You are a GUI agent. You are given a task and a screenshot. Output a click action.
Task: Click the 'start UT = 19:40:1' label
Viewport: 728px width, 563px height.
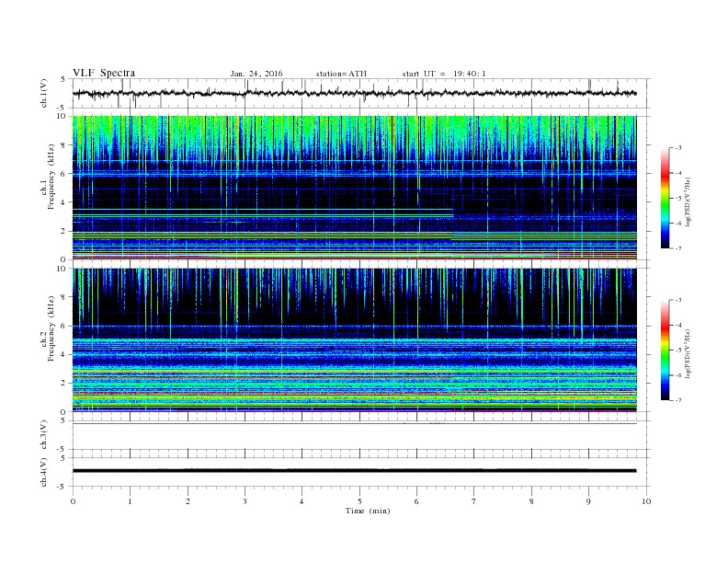pos(444,74)
